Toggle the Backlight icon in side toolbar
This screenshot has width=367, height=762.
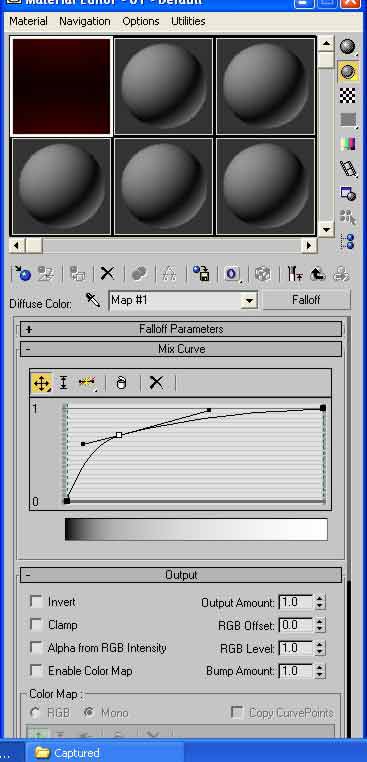tap(347, 71)
